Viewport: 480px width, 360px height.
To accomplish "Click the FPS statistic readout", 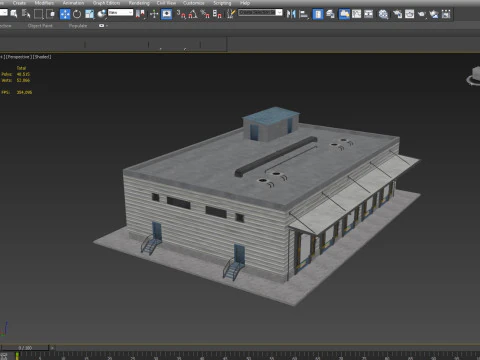I will coord(17,92).
